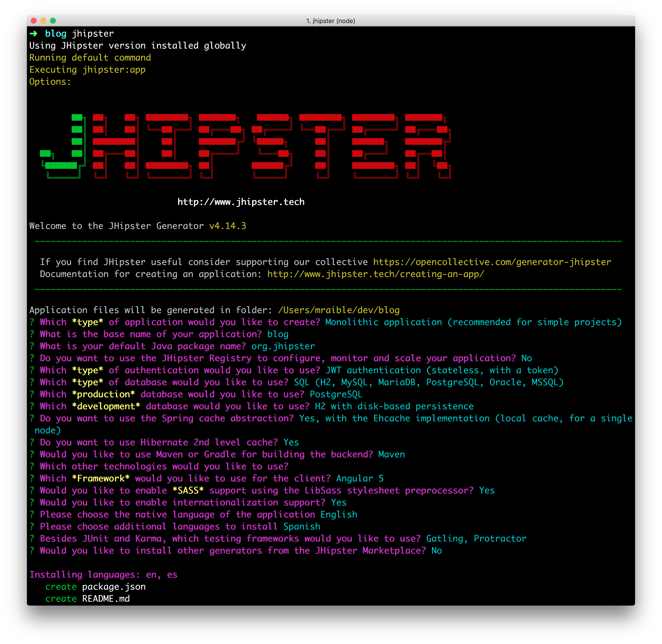Click the green fullscreen window button
Image resolution: width=662 pixels, height=644 pixels.
coord(53,21)
